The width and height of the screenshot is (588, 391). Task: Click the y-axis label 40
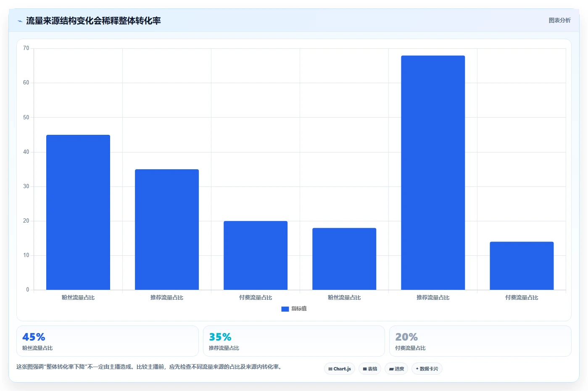click(x=26, y=152)
